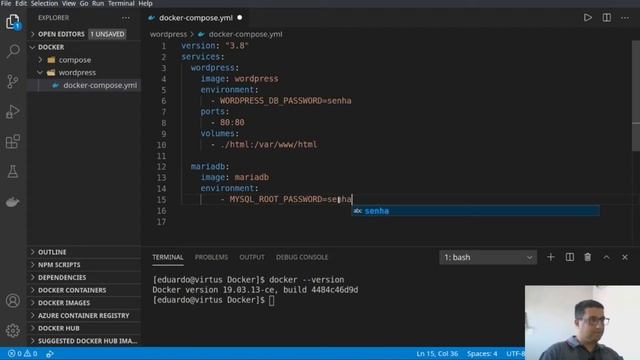
Task: Open the terminal selector '1: bash' dropdown
Action: point(488,257)
